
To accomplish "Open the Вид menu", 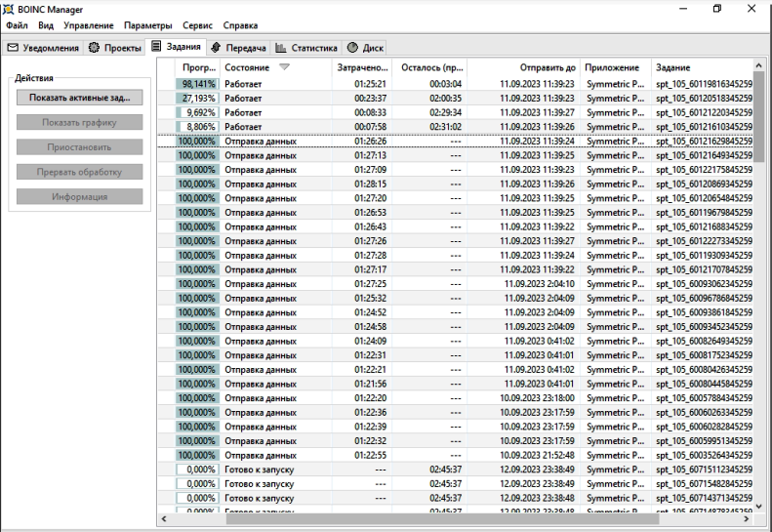I will [x=46, y=25].
